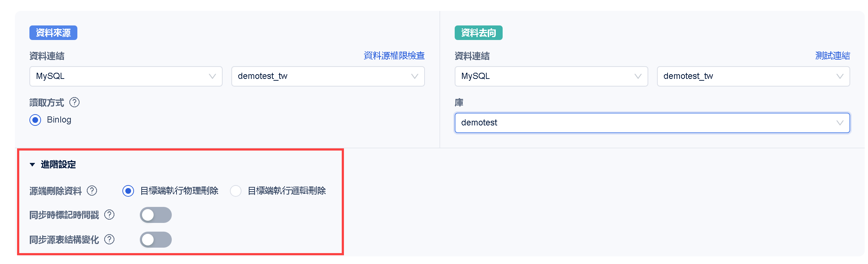Click the 資料源權限檢查 link
The image size is (868, 264).
point(394,56)
